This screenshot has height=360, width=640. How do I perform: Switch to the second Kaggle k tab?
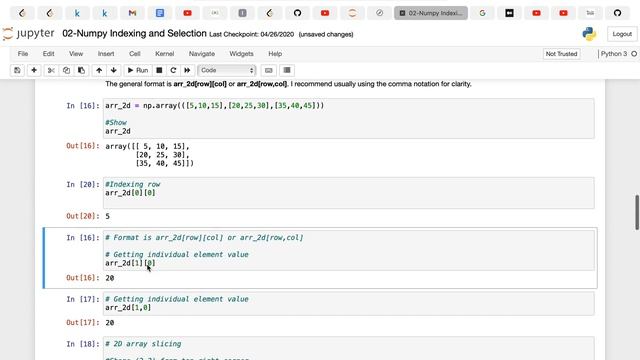pyautogui.click(x=104, y=13)
